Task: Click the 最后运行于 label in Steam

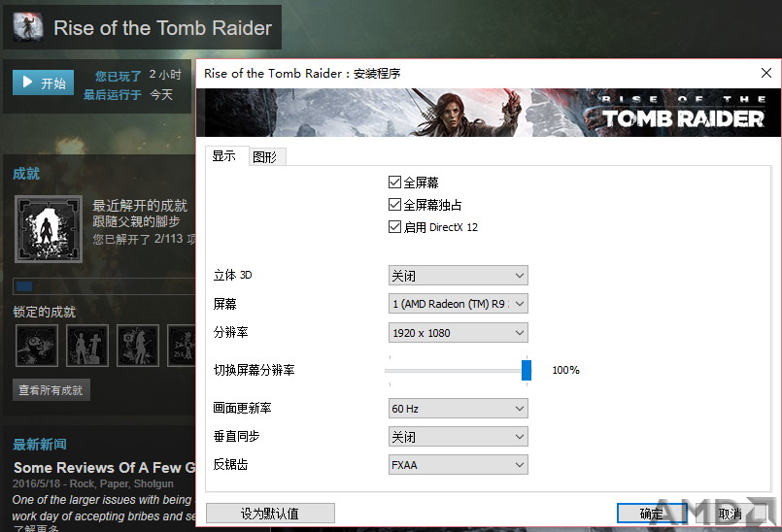Action: coord(113,95)
